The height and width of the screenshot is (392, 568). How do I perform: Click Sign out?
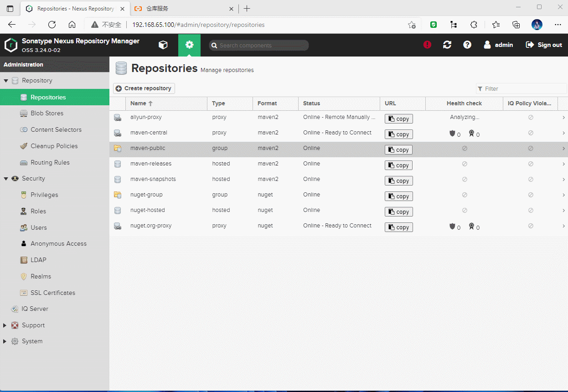tap(544, 45)
